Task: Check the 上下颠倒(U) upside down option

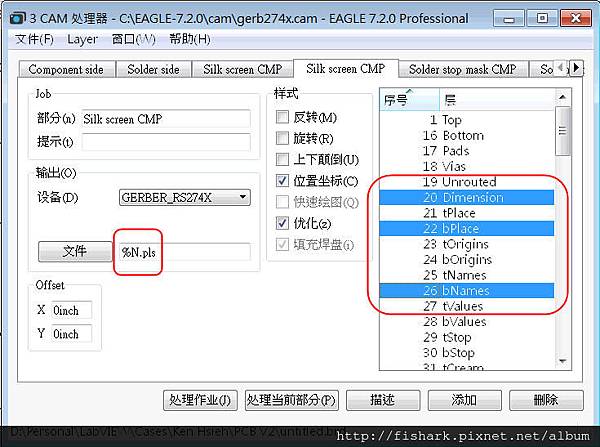Action: (282, 159)
